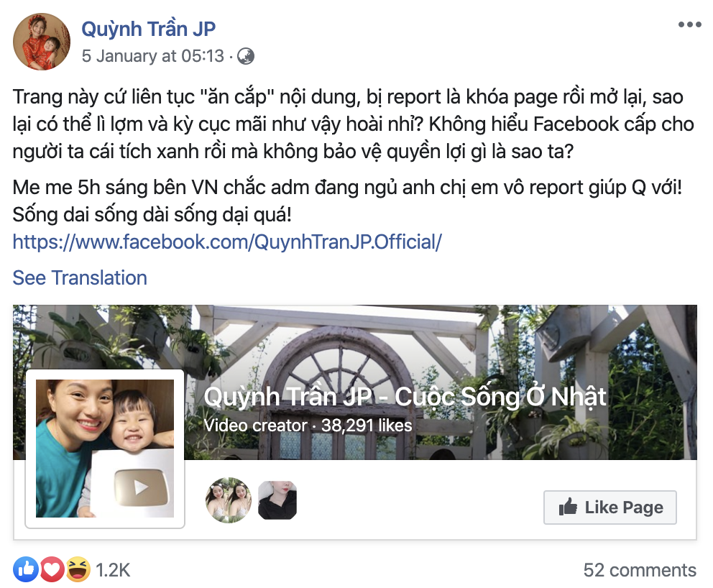Click the Video creator 38,291 likes text

(x=308, y=426)
